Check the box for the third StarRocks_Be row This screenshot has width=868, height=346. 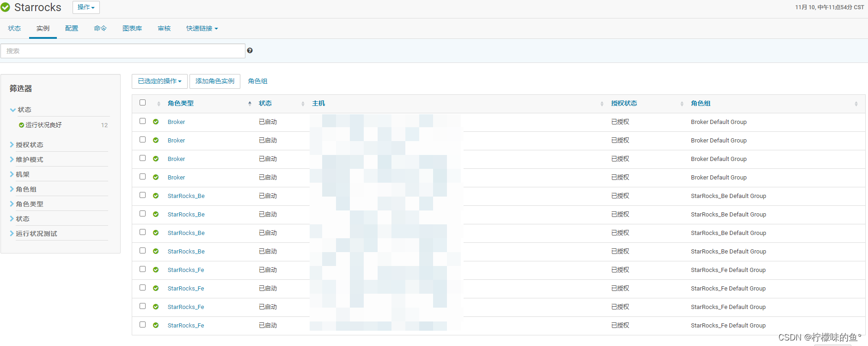point(142,232)
